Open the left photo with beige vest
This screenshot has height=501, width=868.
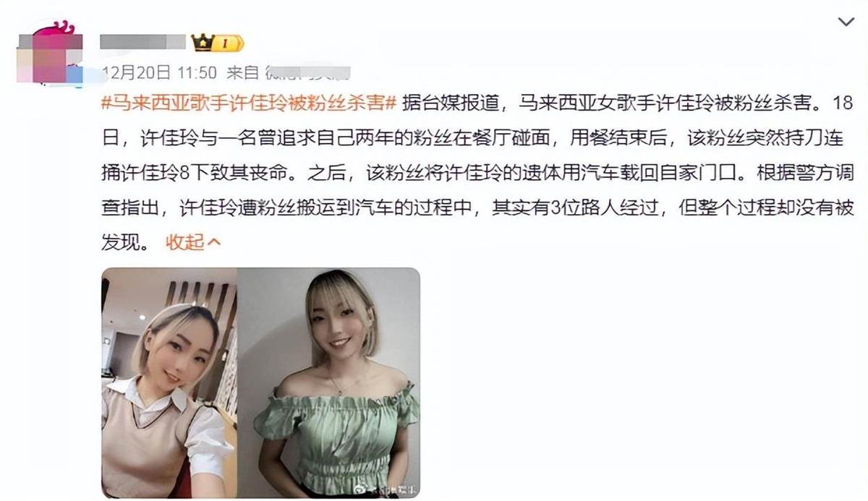(169, 383)
